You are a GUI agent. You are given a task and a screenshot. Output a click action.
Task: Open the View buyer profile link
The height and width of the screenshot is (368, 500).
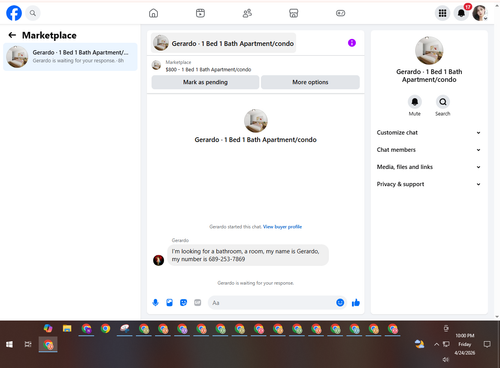click(282, 227)
